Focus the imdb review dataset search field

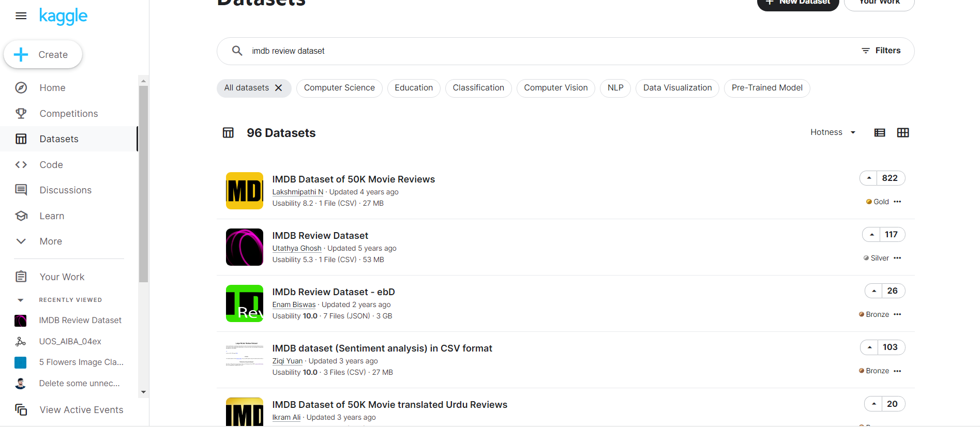(x=548, y=51)
